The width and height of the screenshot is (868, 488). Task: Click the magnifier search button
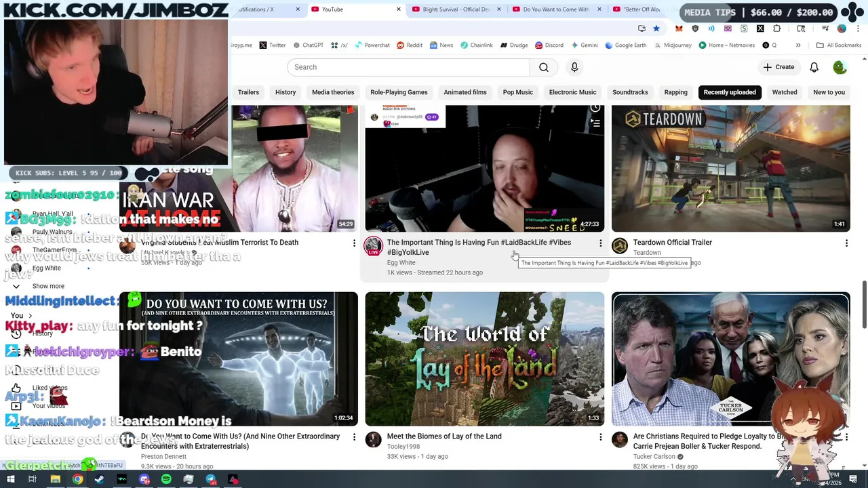[x=544, y=67]
